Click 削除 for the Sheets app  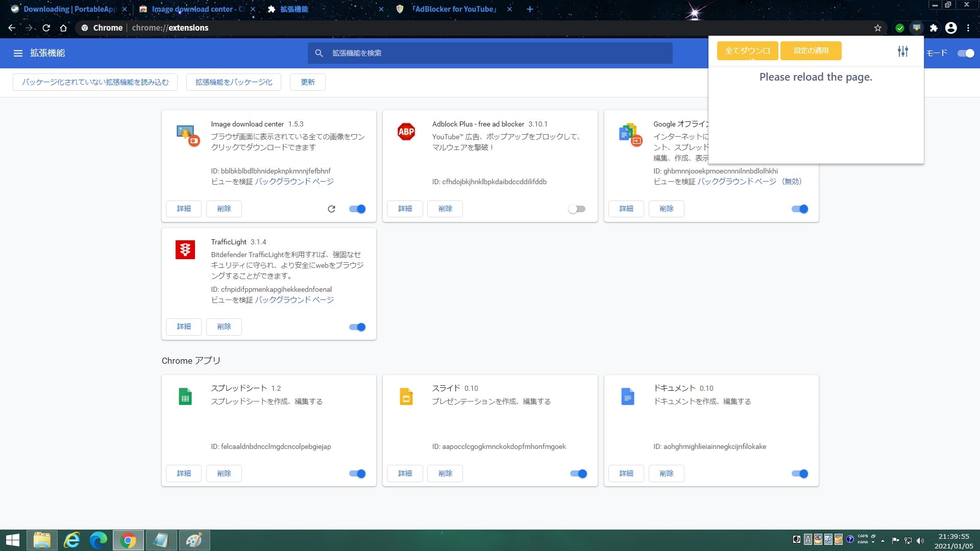224,473
